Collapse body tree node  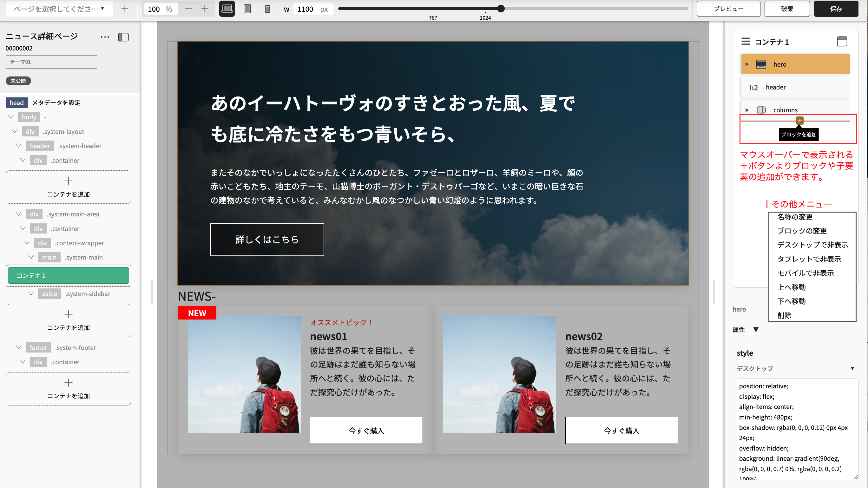[x=11, y=117]
